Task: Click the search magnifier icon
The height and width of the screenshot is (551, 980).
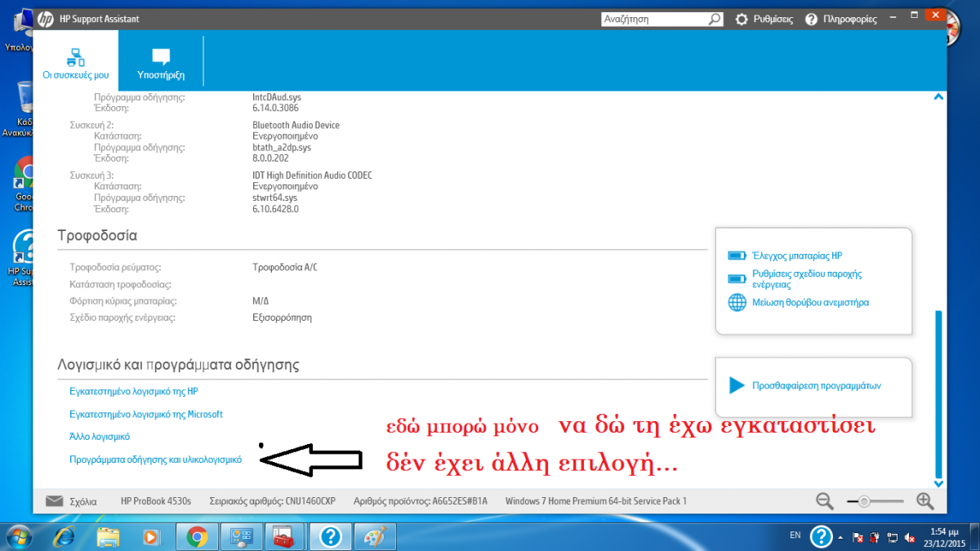Action: pos(715,19)
